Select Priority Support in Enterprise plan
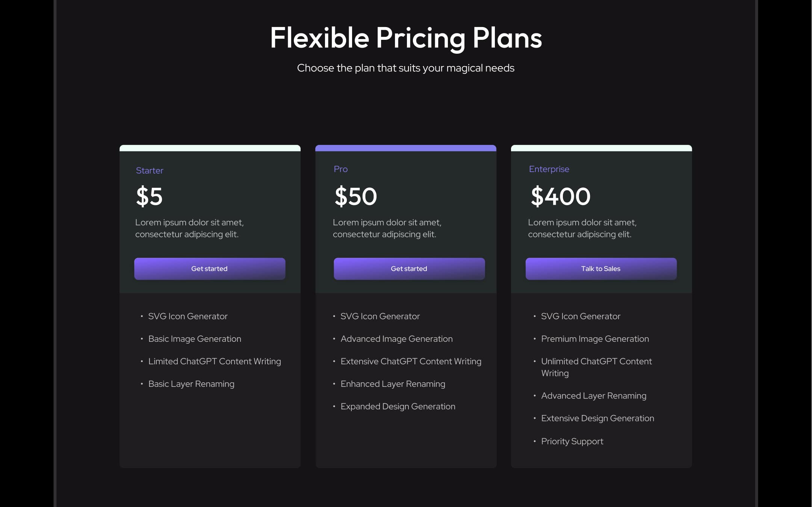812x507 pixels. [x=572, y=441]
